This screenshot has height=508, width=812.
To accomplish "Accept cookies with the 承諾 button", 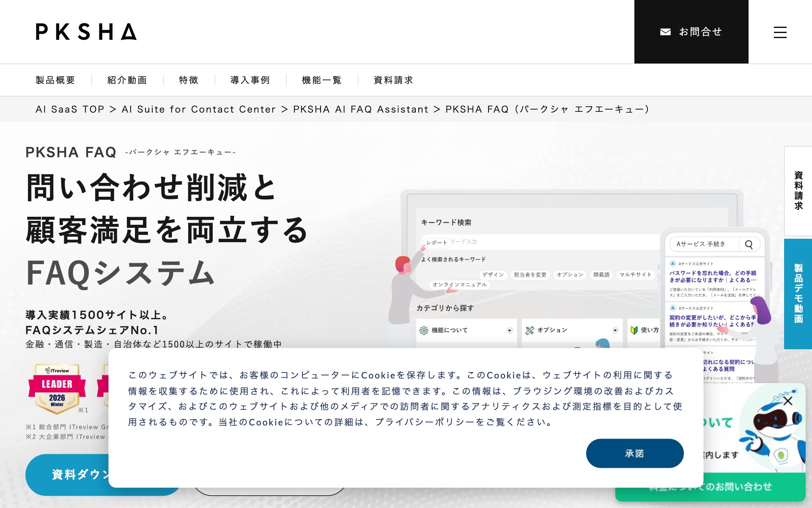I will pos(635,453).
